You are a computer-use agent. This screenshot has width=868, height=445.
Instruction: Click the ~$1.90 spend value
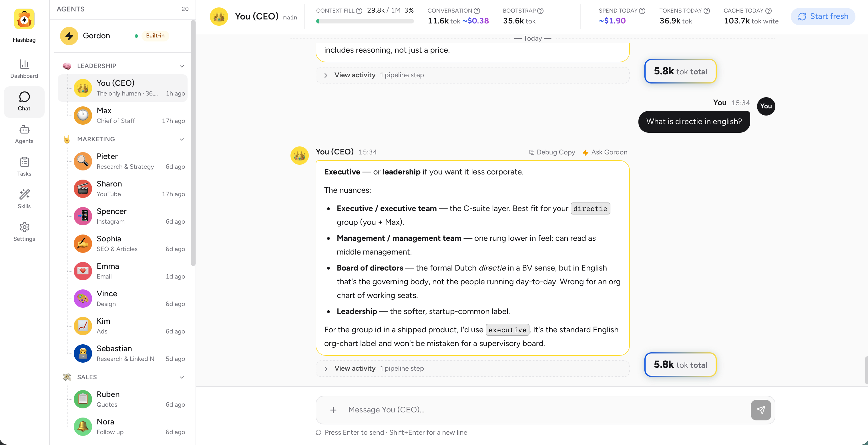click(x=612, y=21)
